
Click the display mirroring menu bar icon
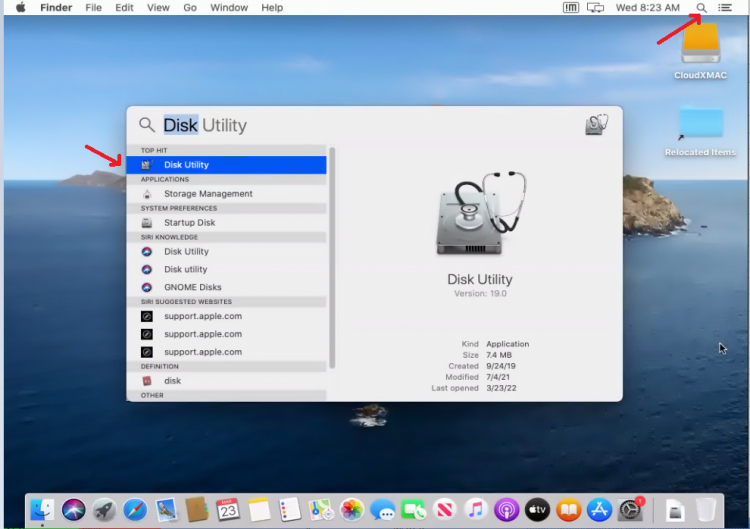[x=596, y=8]
